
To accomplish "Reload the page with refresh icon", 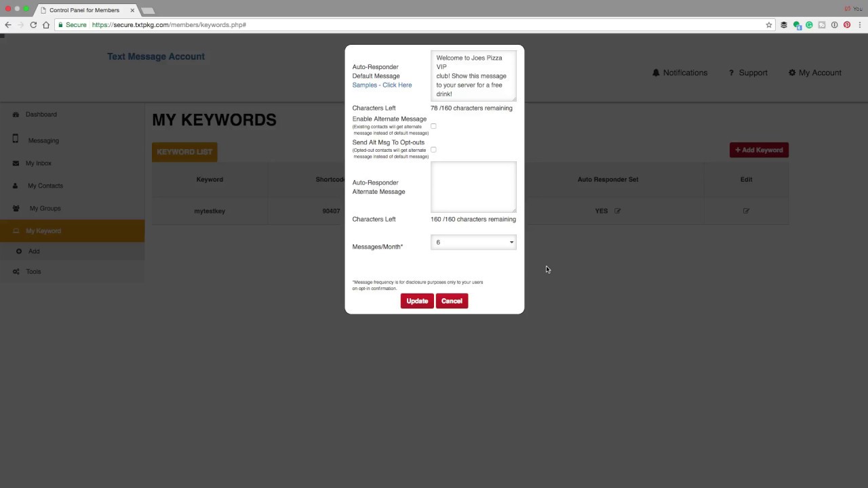I will [33, 25].
